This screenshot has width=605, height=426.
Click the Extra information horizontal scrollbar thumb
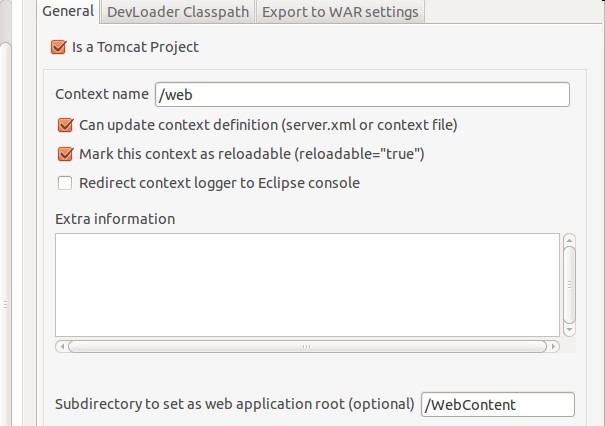(x=307, y=346)
